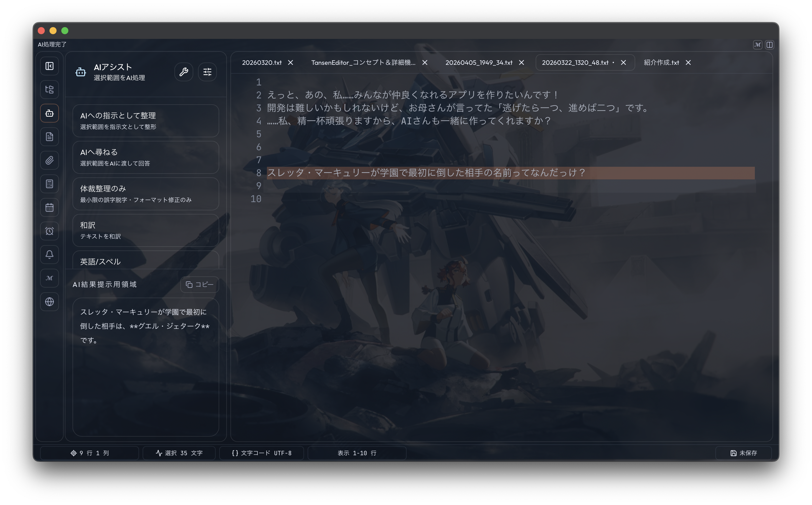This screenshot has width=812, height=505.
Task: Open the calendar sidebar icon
Action: coord(49,207)
